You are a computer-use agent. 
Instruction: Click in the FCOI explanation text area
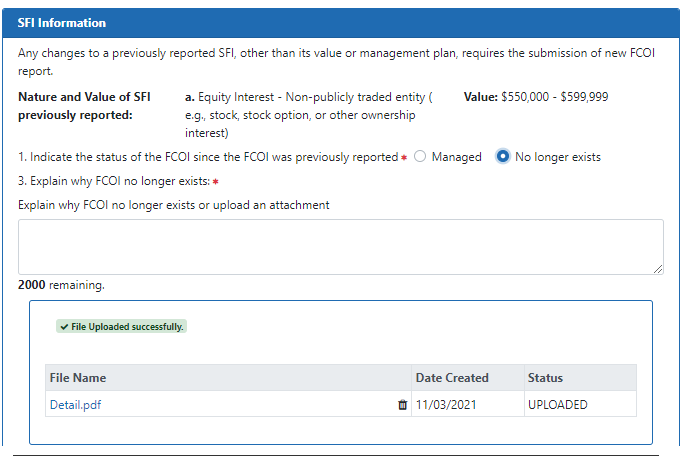(340, 246)
